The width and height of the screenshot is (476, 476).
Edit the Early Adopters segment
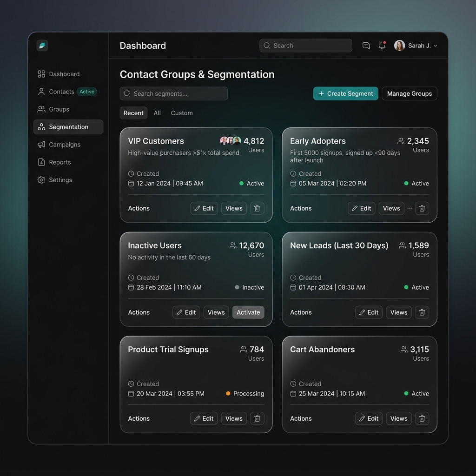(x=362, y=208)
